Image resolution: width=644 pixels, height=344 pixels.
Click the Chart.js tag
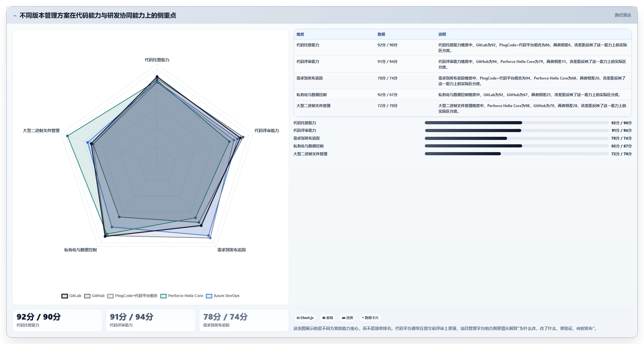coord(305,318)
